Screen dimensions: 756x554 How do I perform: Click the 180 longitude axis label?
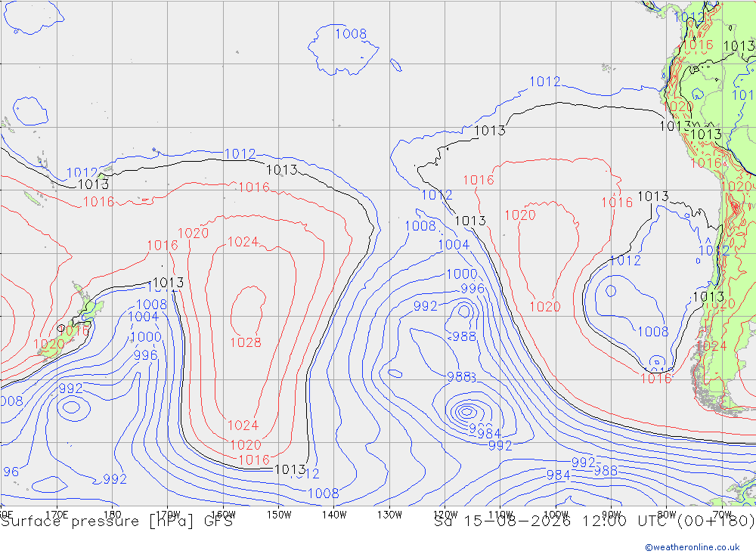tap(112, 514)
